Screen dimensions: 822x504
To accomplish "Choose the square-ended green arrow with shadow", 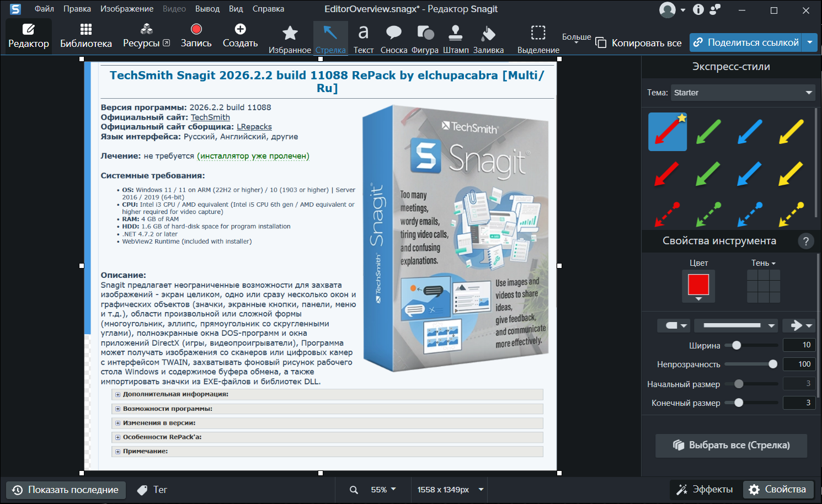I will pos(708,174).
